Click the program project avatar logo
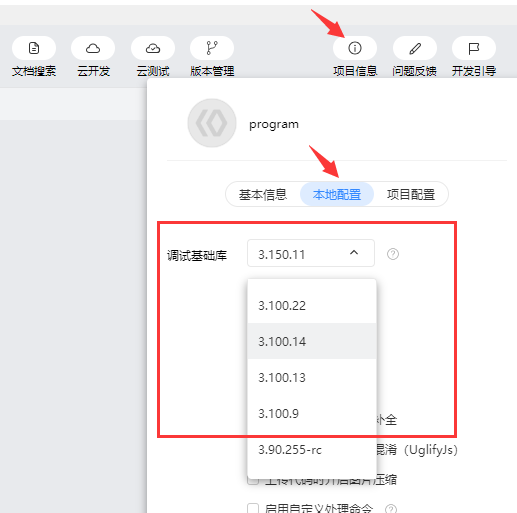The image size is (517, 513). (x=212, y=123)
